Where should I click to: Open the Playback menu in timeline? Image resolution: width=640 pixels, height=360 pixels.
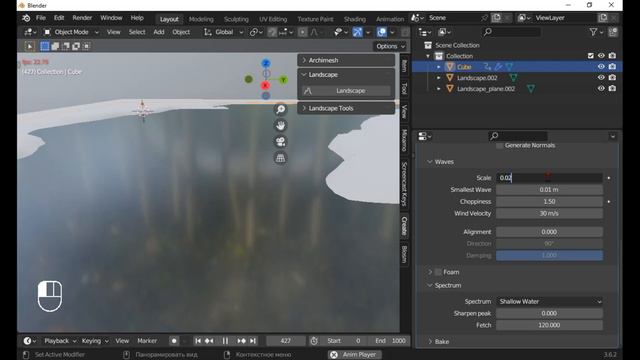pos(60,341)
